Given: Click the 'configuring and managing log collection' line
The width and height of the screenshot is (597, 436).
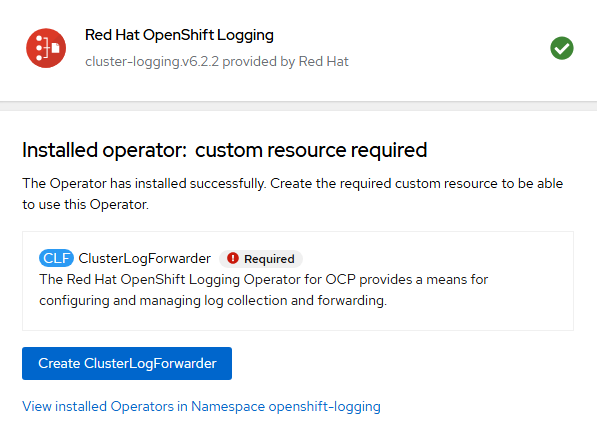Looking at the screenshot, I should point(213,300).
